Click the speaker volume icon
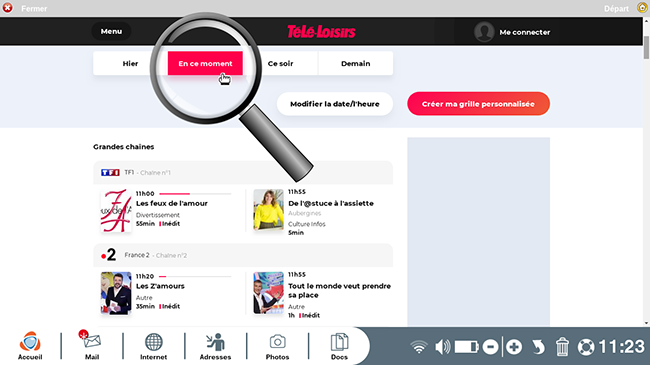Image resolution: width=650 pixels, height=365 pixels. coord(443,347)
